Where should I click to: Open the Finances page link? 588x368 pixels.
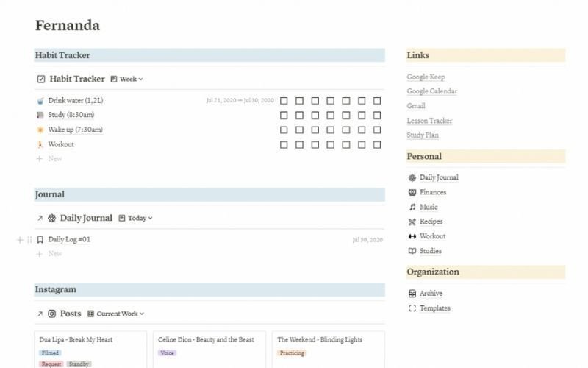(x=433, y=192)
